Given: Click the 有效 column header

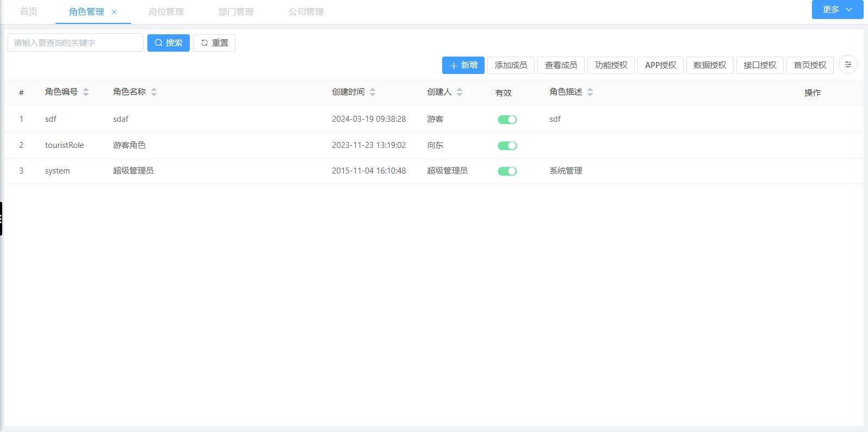Looking at the screenshot, I should pyautogui.click(x=504, y=93).
